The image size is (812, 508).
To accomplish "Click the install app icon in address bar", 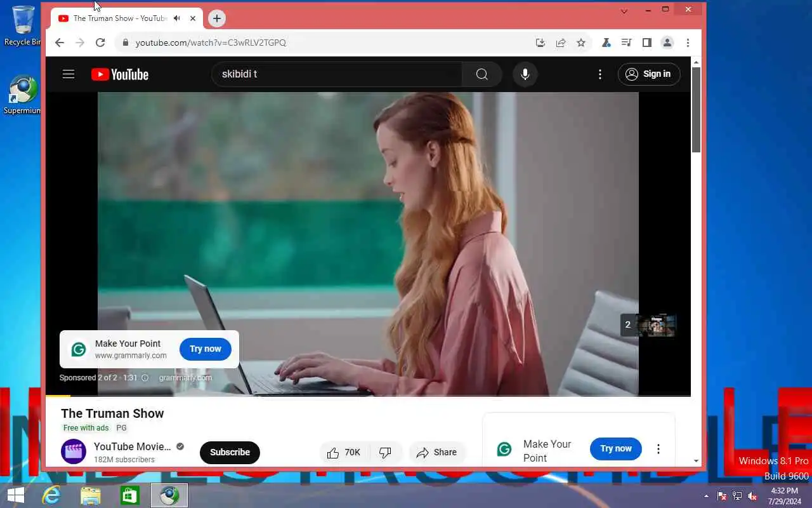I will (540, 43).
